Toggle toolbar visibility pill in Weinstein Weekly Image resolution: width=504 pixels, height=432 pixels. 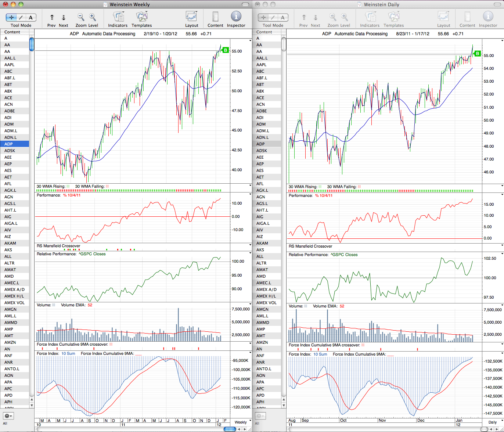[x=245, y=4]
